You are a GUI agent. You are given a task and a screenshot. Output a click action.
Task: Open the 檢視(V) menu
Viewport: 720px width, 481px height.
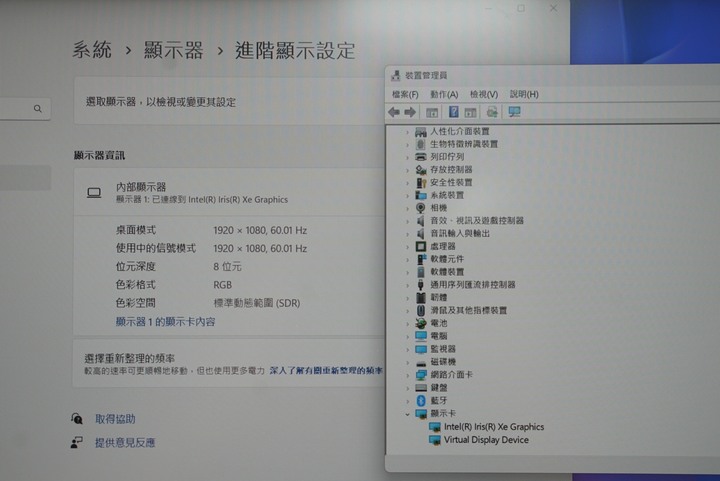coord(484,95)
